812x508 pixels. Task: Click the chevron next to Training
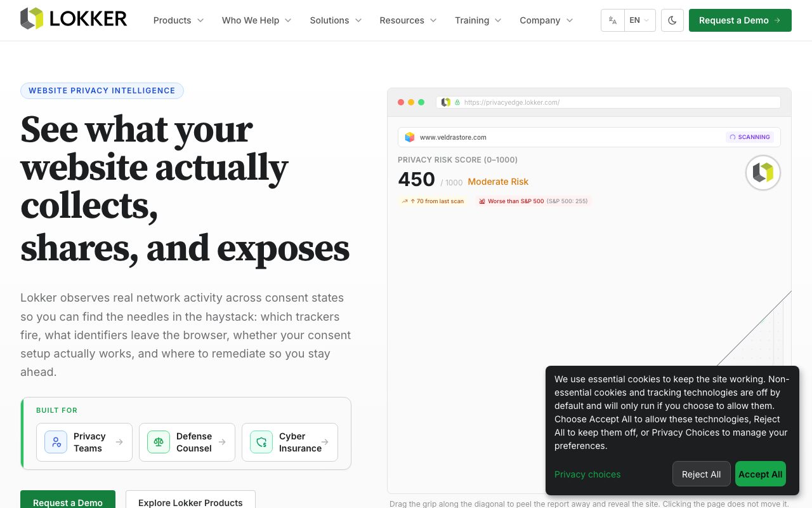[x=498, y=20]
